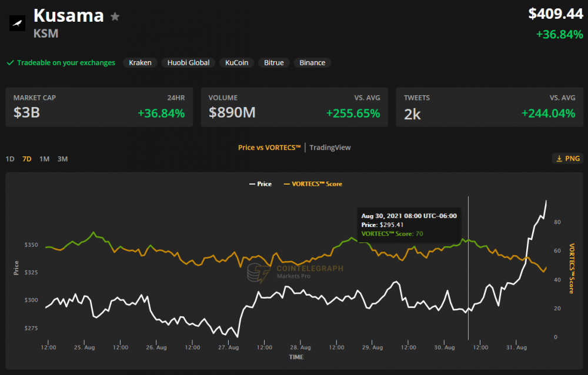The image size is (588, 375).
Task: Click the $3B market cap value
Action: pyautogui.click(x=26, y=112)
